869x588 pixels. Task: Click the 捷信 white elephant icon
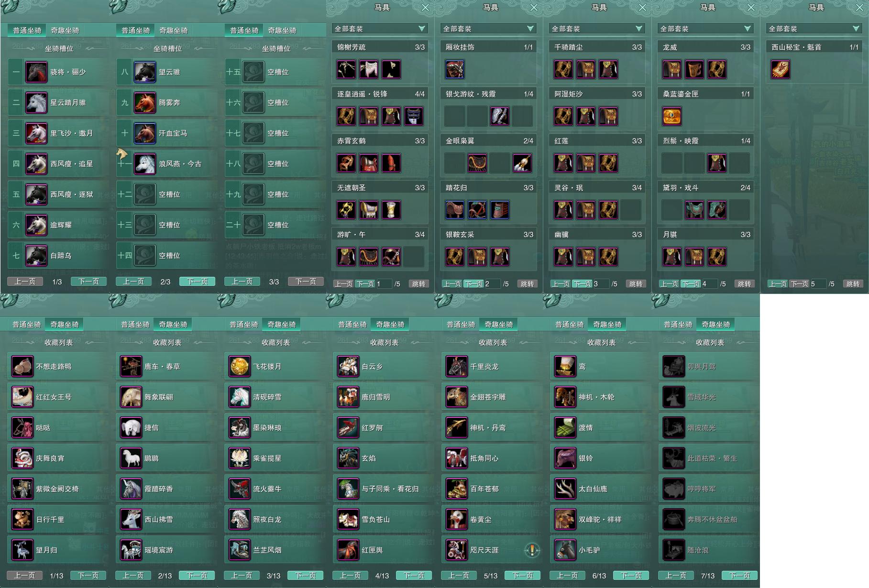coord(131,428)
